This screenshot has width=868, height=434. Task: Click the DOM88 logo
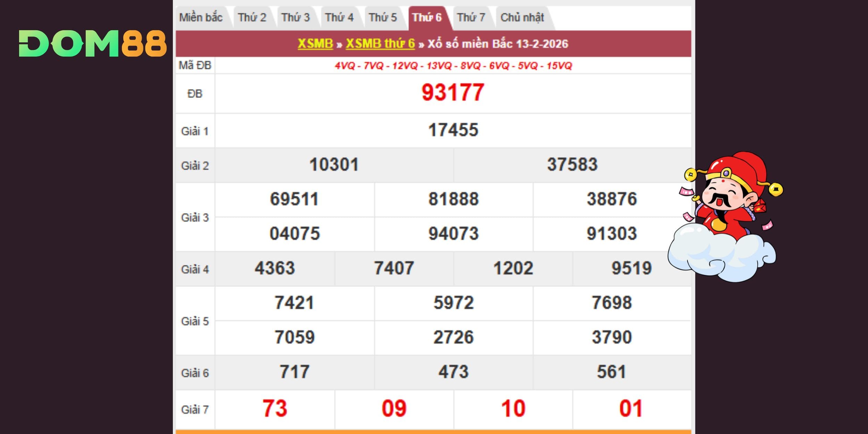click(x=93, y=43)
